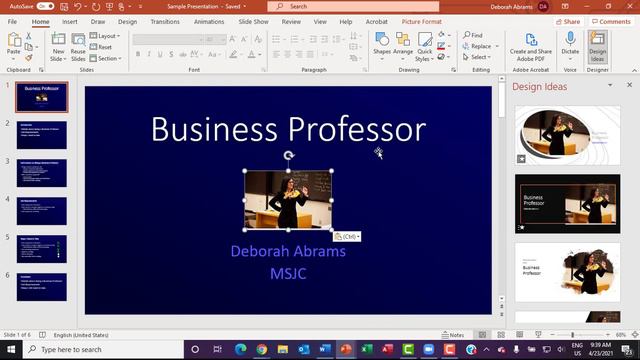
Task: Click the Reset slide button
Action: (x=101, y=47)
